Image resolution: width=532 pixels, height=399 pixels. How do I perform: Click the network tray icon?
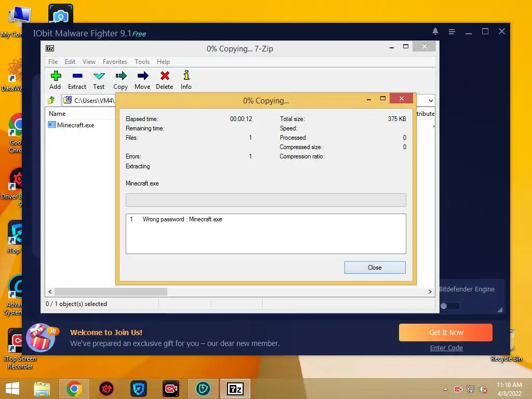[x=471, y=389]
